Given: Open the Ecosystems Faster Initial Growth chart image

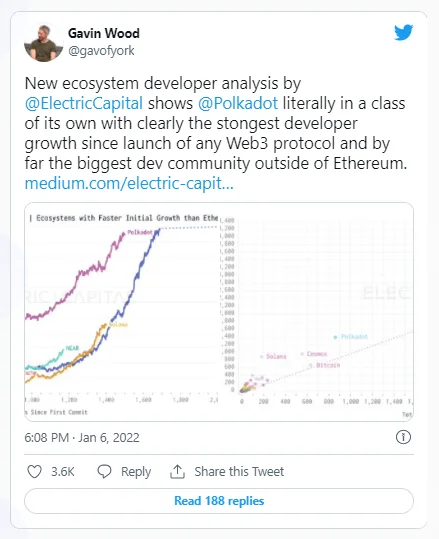Looking at the screenshot, I should point(122,311).
